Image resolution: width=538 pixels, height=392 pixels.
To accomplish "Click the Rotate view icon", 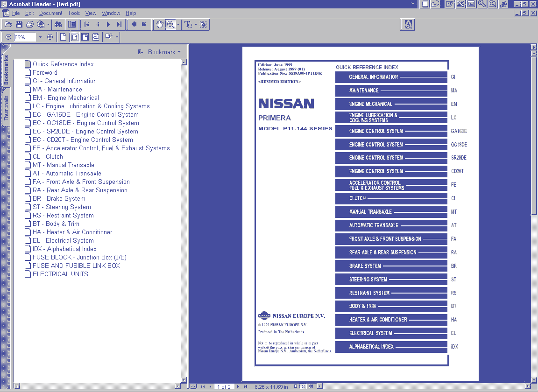I will click(x=109, y=36).
